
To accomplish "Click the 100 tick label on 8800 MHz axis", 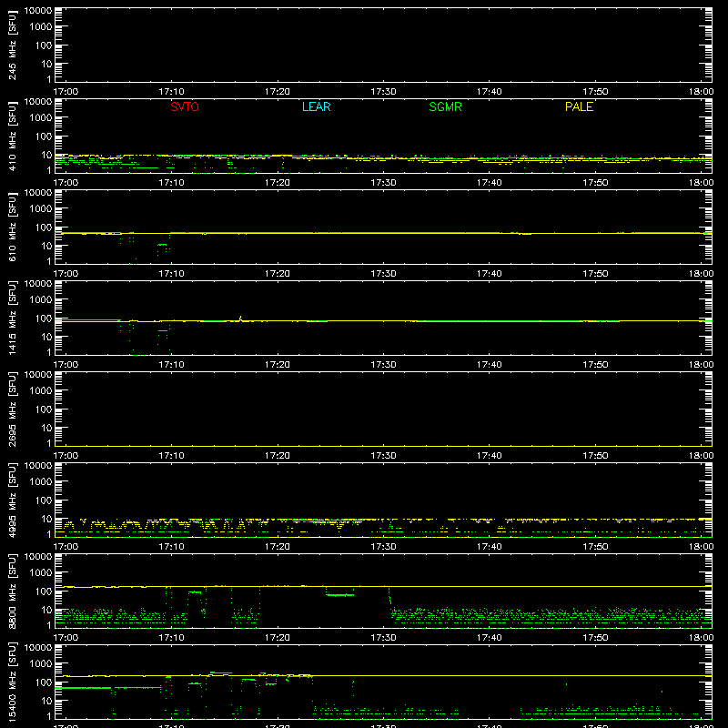I will click(44, 591).
